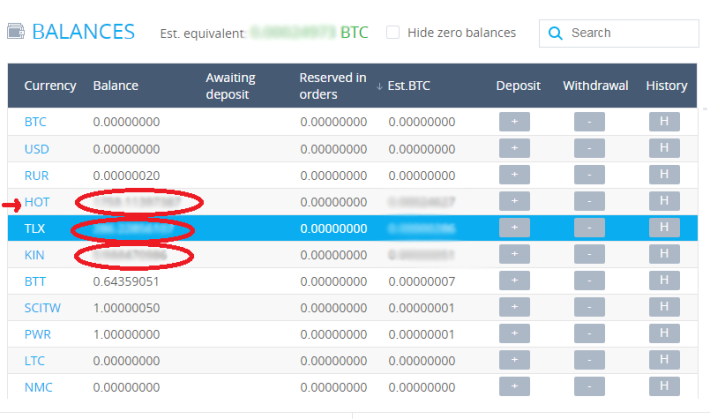Tick the Hide zero balances checkbox

393,33
